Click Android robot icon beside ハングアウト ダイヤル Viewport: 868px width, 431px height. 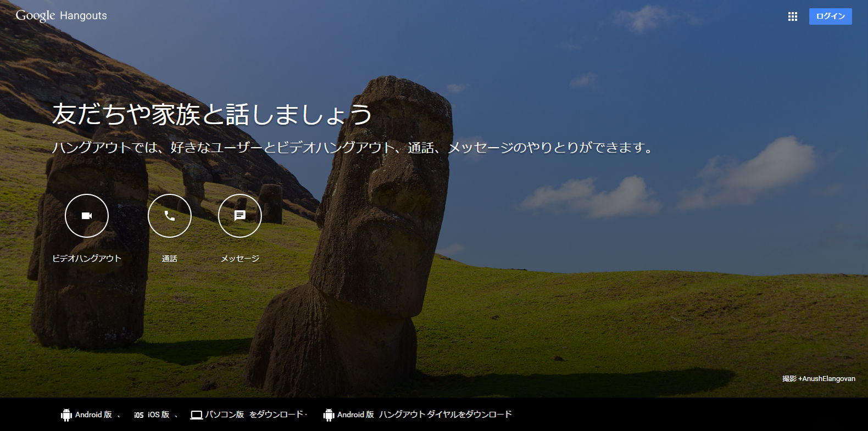[x=329, y=415]
